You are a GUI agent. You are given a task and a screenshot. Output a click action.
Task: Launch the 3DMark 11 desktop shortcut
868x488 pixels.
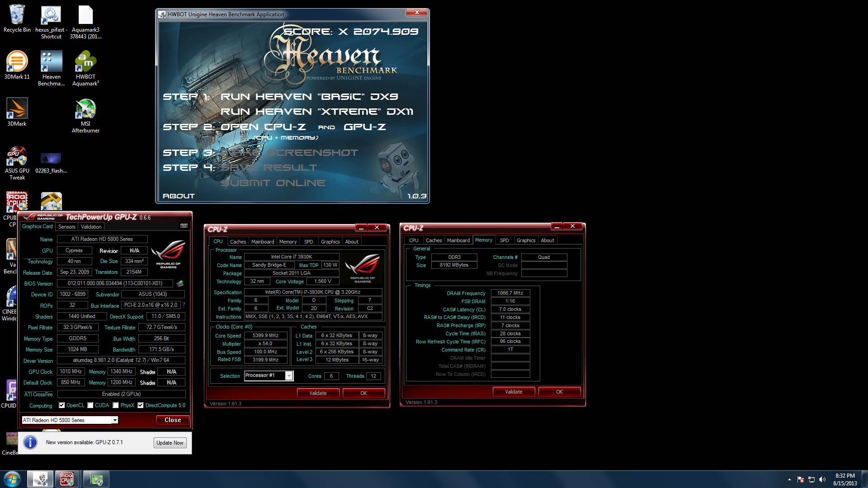point(17,66)
